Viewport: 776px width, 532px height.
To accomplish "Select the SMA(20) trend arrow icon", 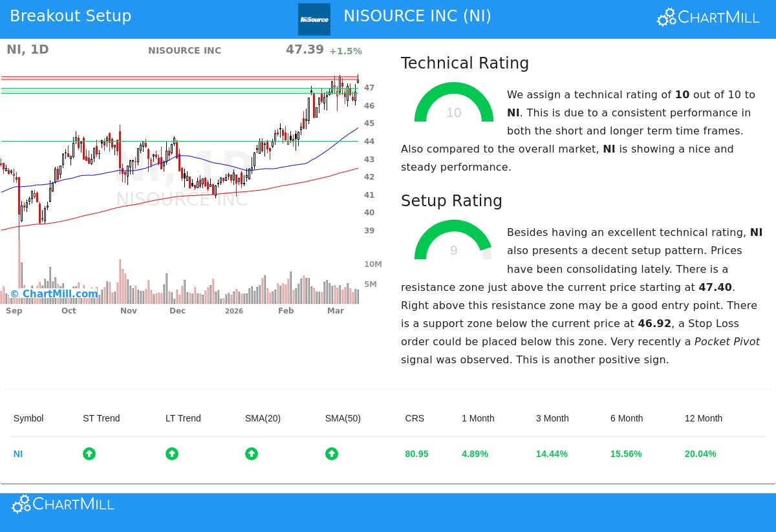I will [x=252, y=453].
